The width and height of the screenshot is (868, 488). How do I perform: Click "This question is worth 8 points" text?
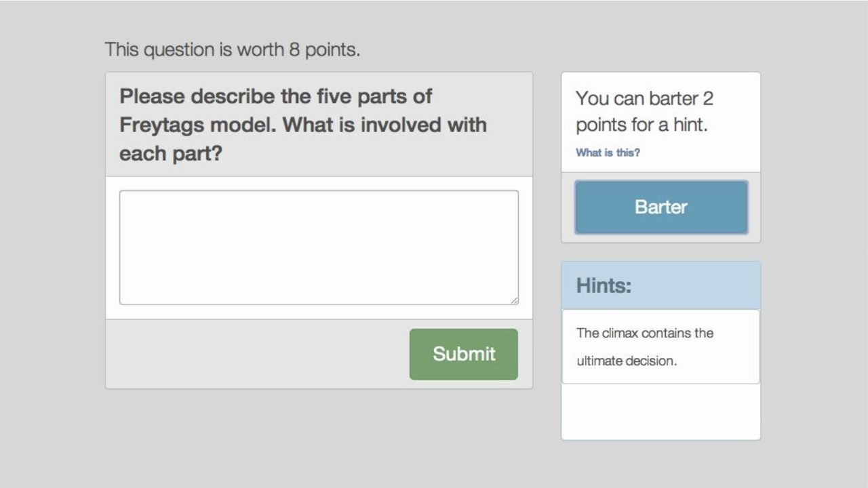click(x=232, y=49)
